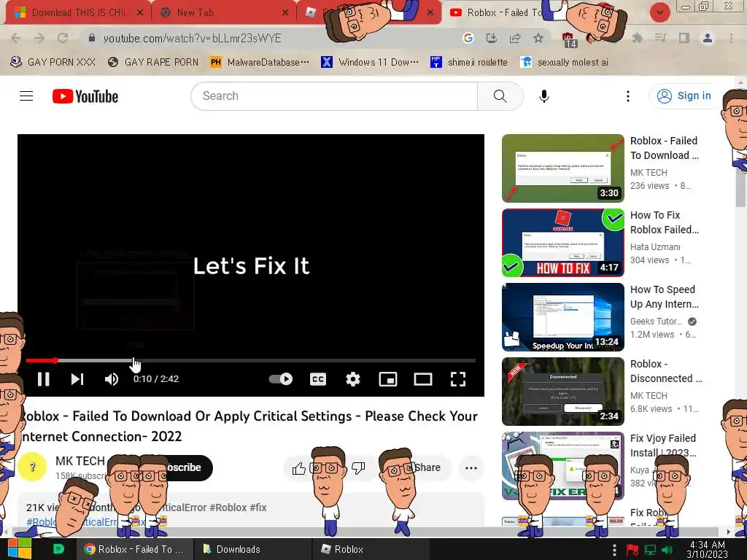The width and height of the screenshot is (747, 560).
Task: Enter full screen mode
Action: (x=458, y=379)
